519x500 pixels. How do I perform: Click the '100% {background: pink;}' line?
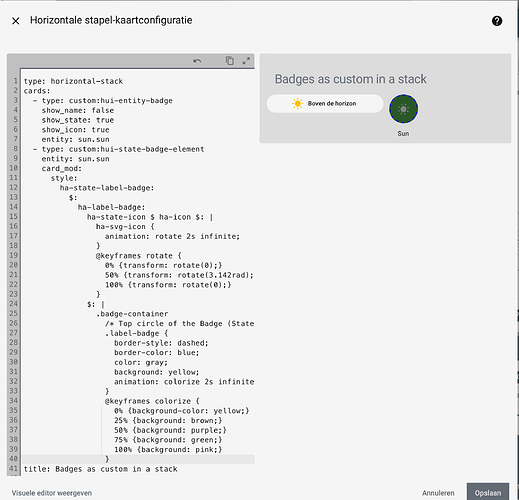(x=168, y=450)
